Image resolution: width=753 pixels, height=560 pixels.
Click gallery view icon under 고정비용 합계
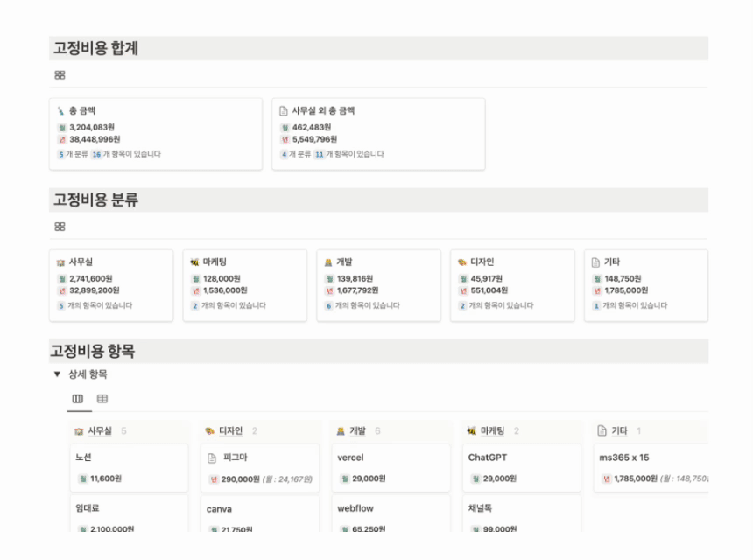(60, 75)
